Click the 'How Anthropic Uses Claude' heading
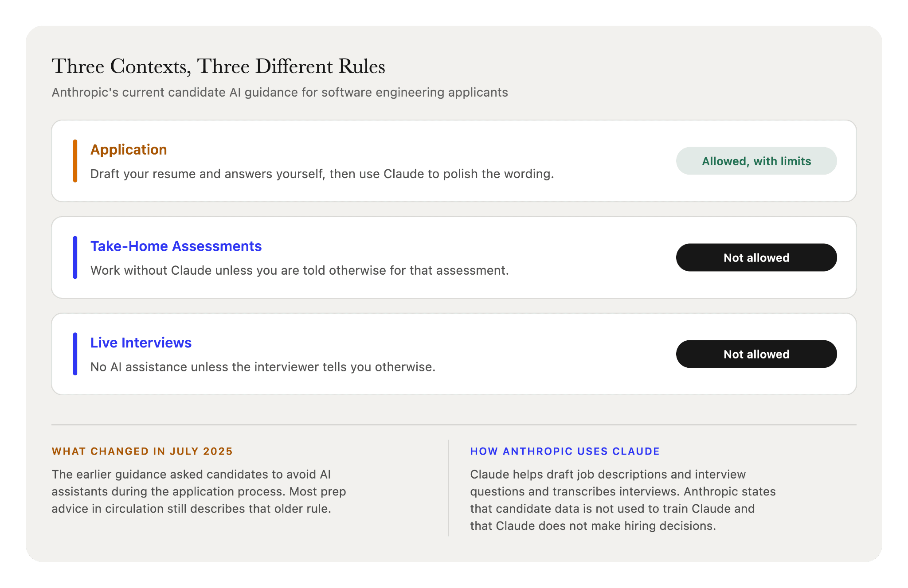 tap(565, 451)
